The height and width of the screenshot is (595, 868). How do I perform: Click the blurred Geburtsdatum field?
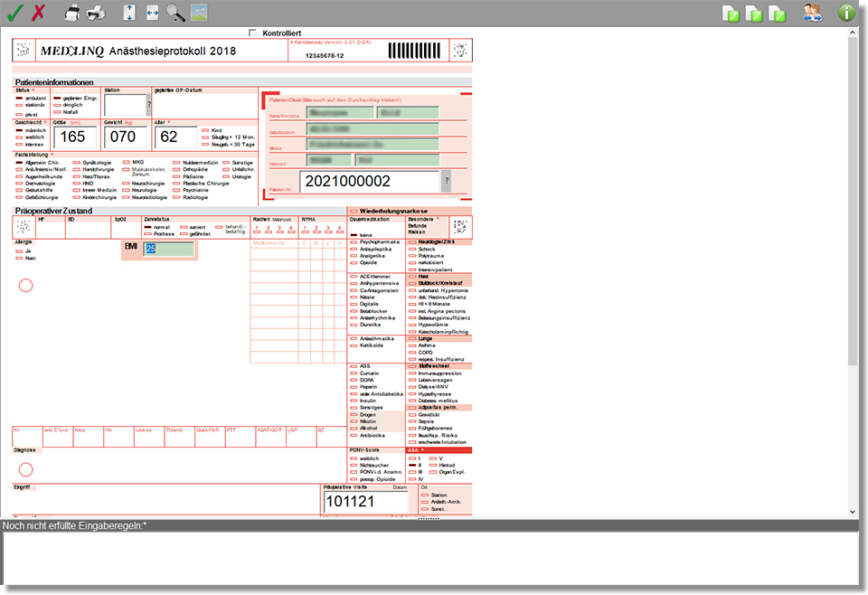[x=373, y=129]
